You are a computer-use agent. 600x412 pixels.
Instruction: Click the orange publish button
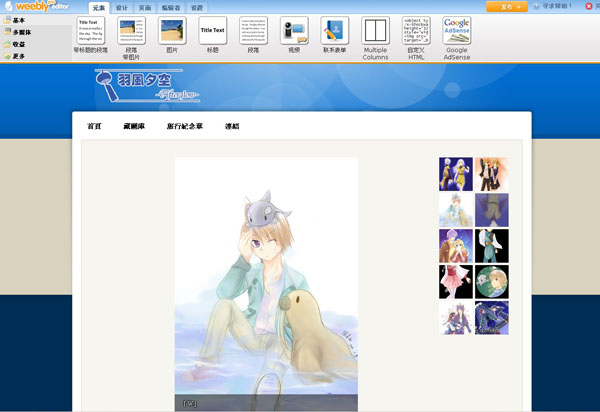[x=507, y=7]
